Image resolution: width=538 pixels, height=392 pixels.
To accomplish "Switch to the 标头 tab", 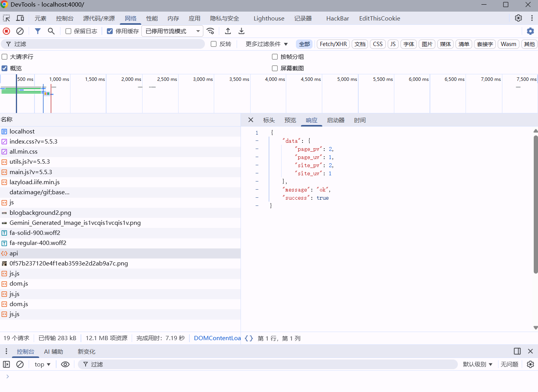I will pos(269,120).
